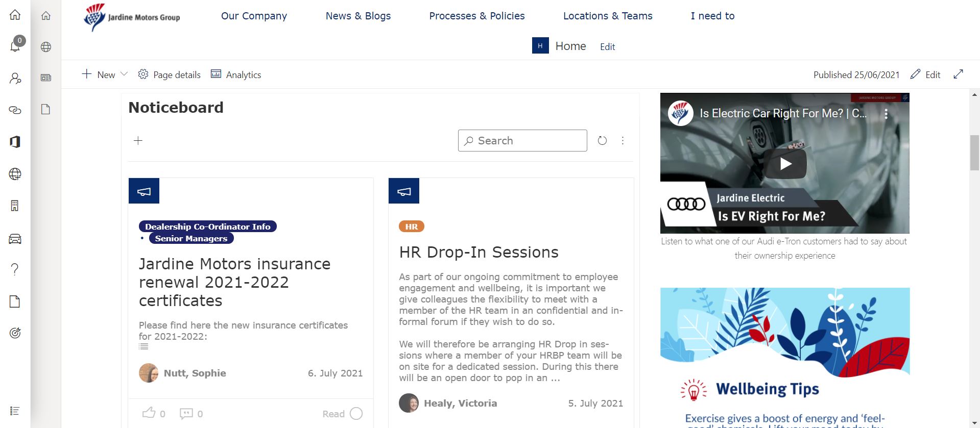Click the megaphone icon on the insurance renewal card
Viewport: 980px width, 428px height.
point(144,191)
